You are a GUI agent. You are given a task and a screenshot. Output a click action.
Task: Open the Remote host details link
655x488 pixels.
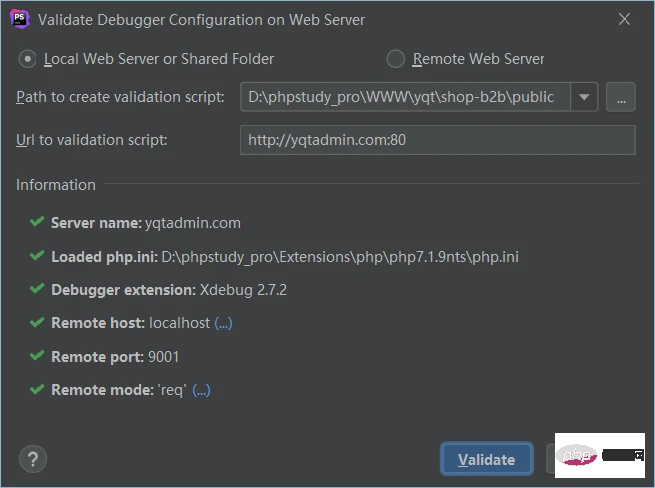(223, 323)
